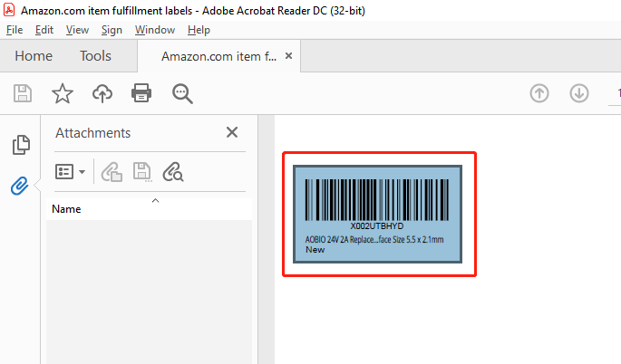Click the Save file icon in toolbar
This screenshot has width=621, height=364.
(23, 93)
